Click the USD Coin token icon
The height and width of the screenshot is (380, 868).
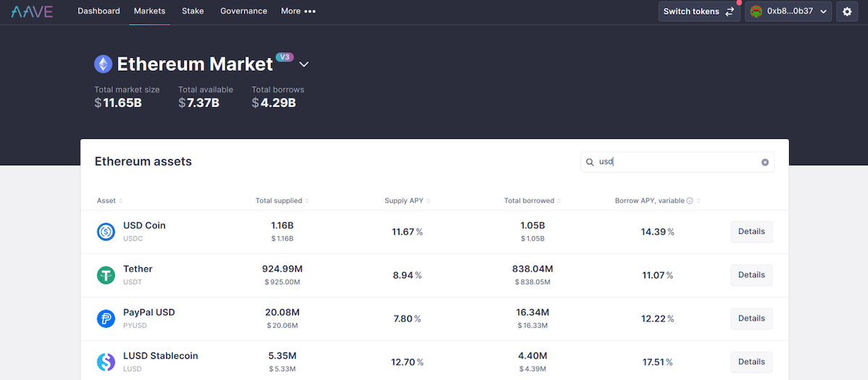click(106, 232)
